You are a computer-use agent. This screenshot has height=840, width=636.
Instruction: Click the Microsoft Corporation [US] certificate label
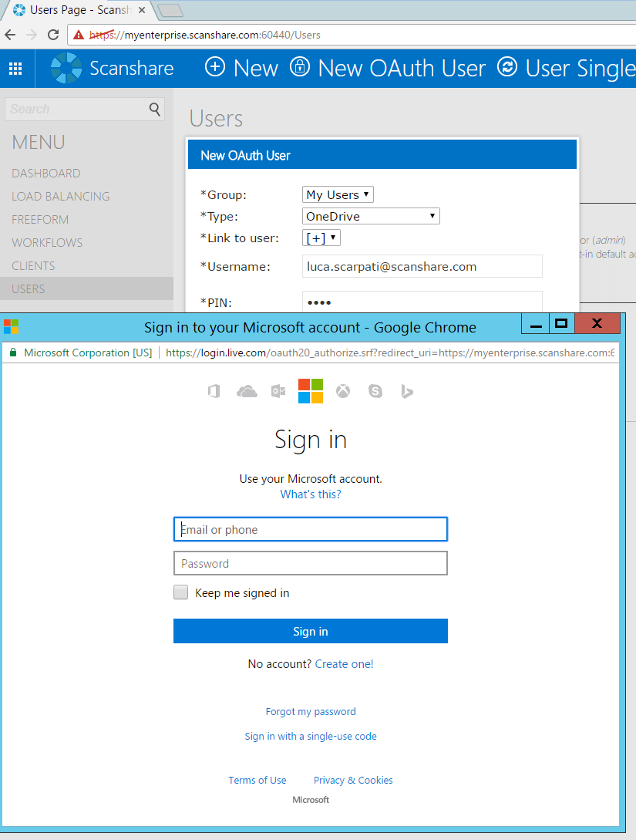pyautogui.click(x=88, y=353)
